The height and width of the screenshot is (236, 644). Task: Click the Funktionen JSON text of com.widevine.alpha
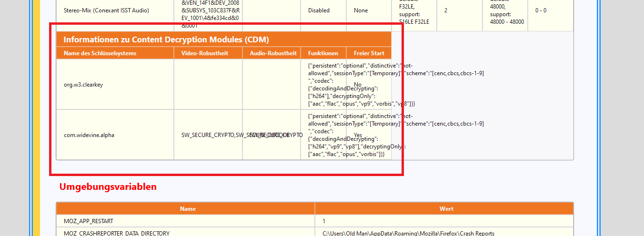click(395, 135)
